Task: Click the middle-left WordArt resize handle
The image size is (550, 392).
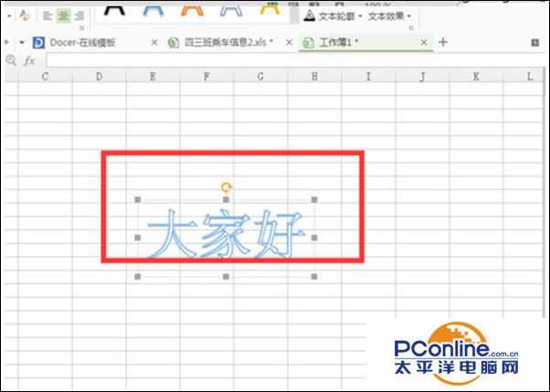Action: 137,238
